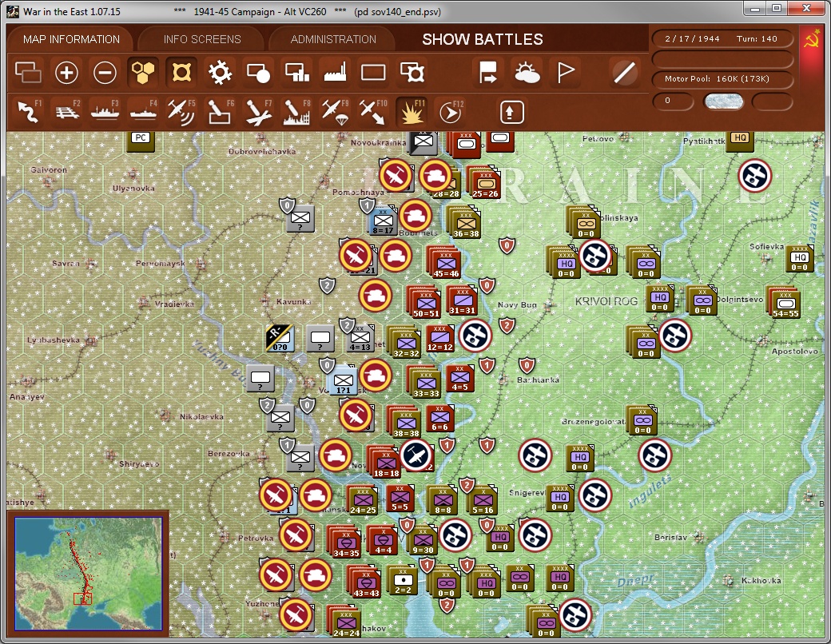Screen dimensions: 831x644
Task: Zoom out using the minus icon
Action: (x=105, y=72)
